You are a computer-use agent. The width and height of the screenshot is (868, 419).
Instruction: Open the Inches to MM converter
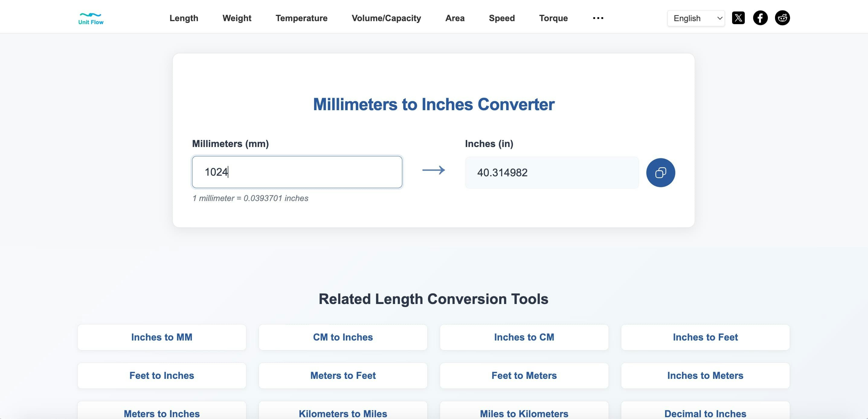point(161,337)
